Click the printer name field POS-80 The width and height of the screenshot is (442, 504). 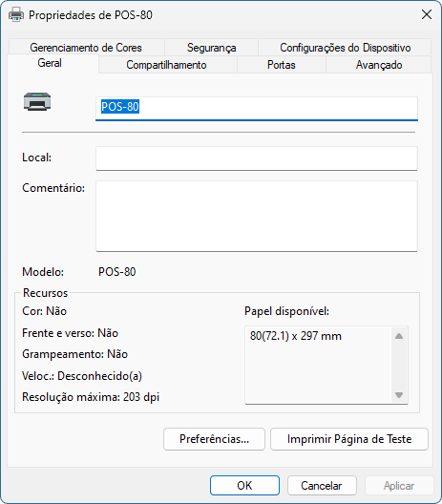[x=257, y=109]
